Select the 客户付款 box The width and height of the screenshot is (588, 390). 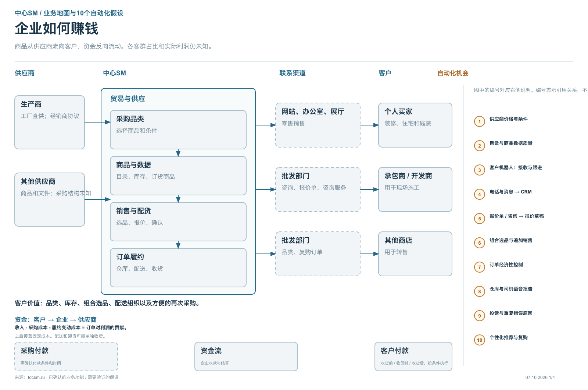click(x=413, y=357)
